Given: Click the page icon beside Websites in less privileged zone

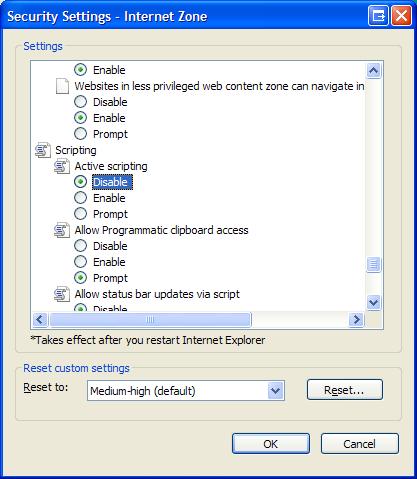Looking at the screenshot, I should coord(62,86).
